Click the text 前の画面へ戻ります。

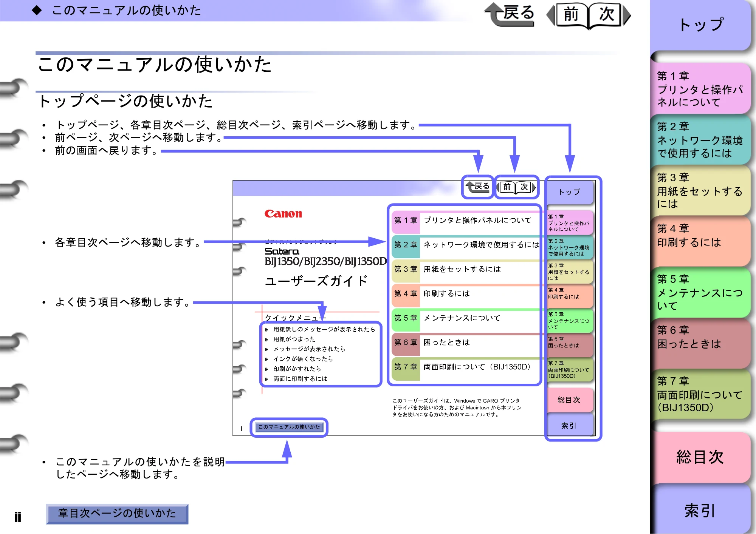106,150
